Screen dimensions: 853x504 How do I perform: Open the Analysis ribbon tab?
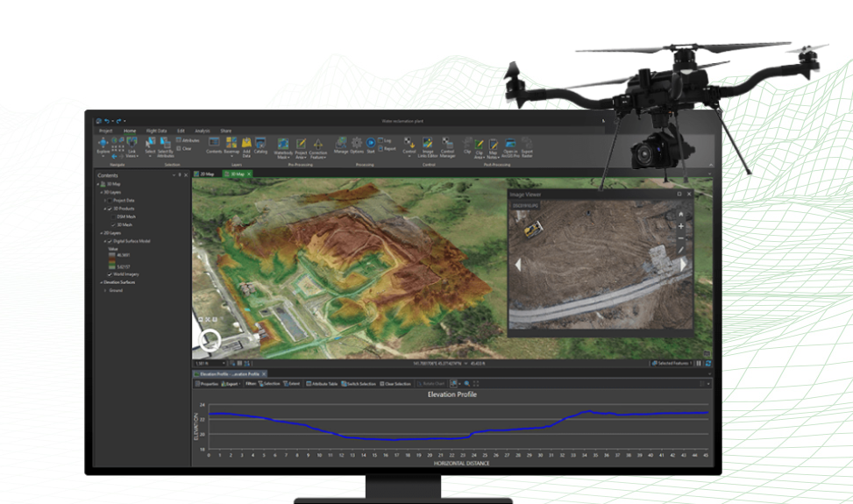pyautogui.click(x=203, y=131)
